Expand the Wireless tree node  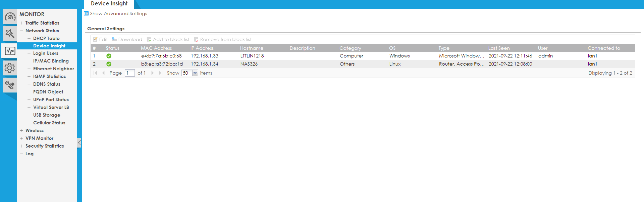21,130
